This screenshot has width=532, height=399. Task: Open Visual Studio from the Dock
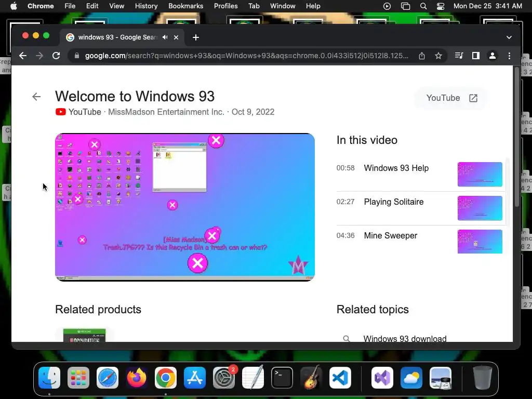click(x=382, y=378)
